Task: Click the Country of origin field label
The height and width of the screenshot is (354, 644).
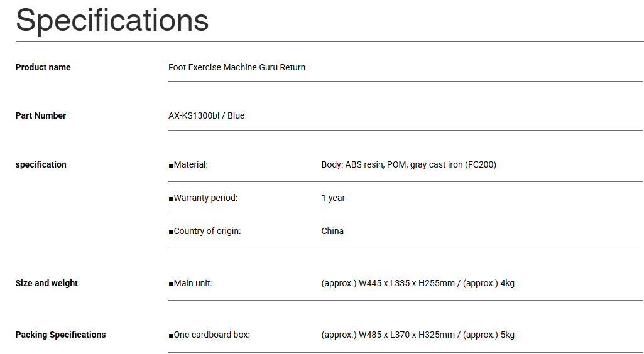Action: [x=207, y=231]
